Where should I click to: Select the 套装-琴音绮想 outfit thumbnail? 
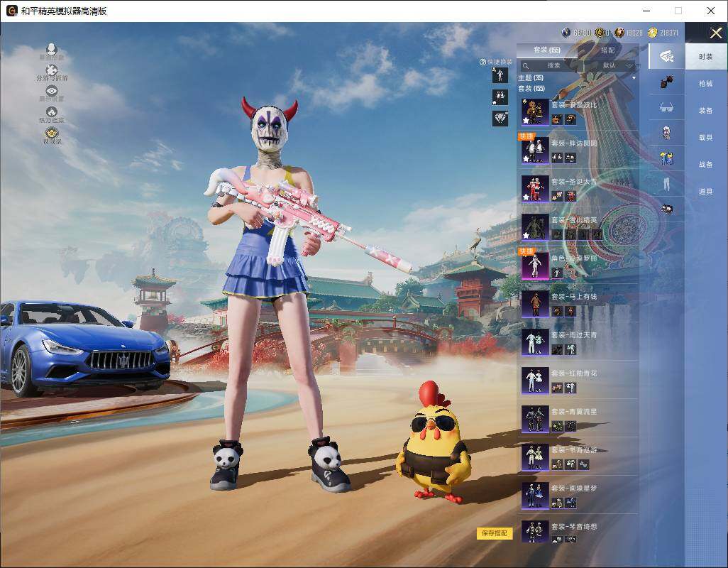(535, 532)
